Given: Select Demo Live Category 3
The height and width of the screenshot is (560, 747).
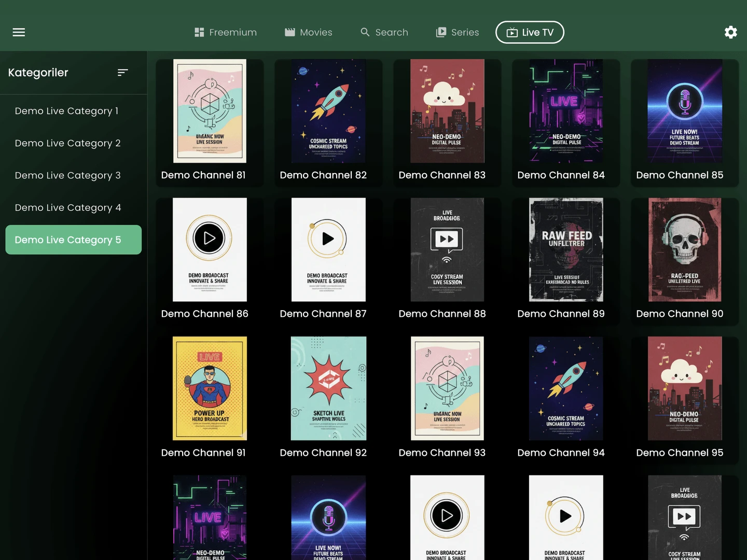Looking at the screenshot, I should pyautogui.click(x=74, y=175).
